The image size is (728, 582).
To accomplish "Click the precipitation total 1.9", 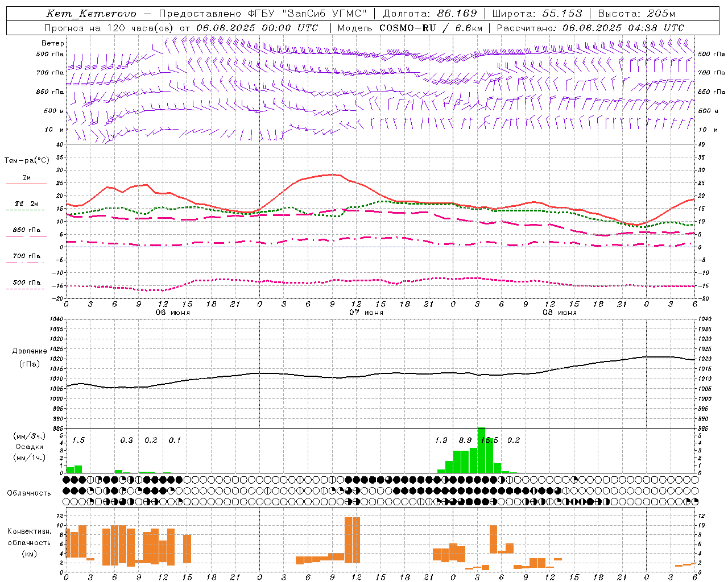I will pos(441,440).
